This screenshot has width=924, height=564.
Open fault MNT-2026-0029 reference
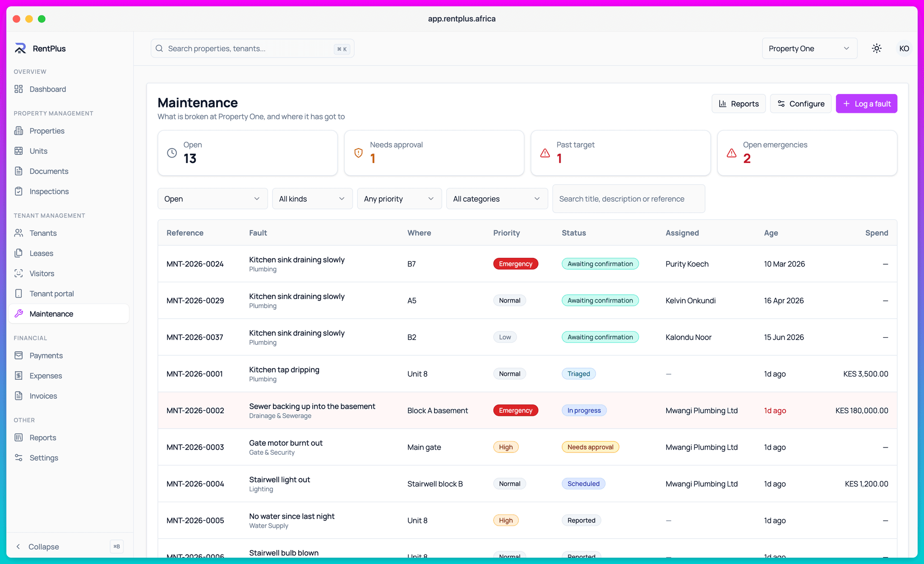(195, 300)
